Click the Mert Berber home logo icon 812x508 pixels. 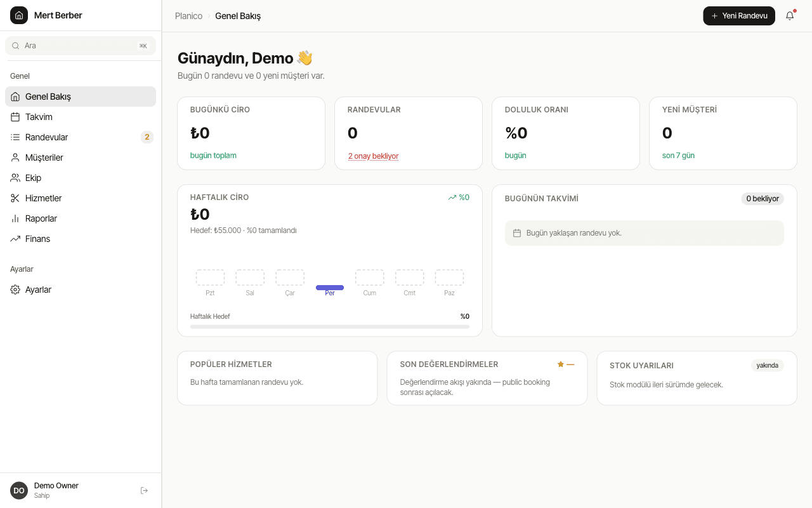point(19,15)
